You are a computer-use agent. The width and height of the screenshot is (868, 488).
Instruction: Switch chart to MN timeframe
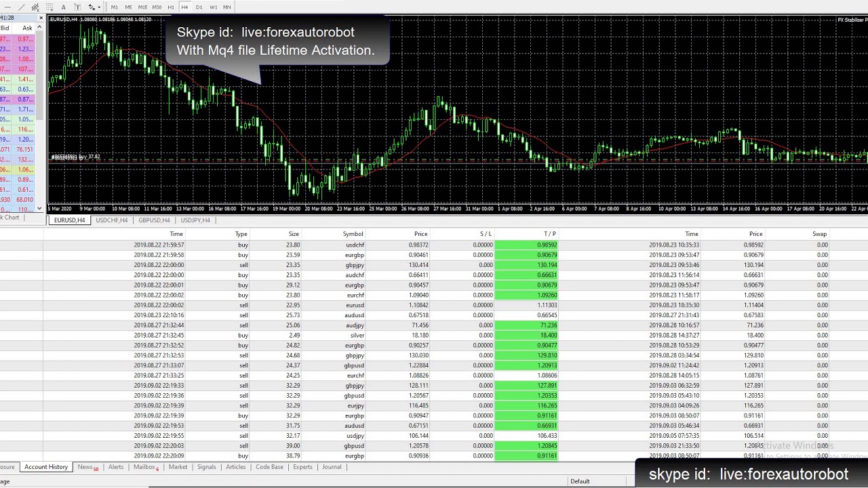227,7
